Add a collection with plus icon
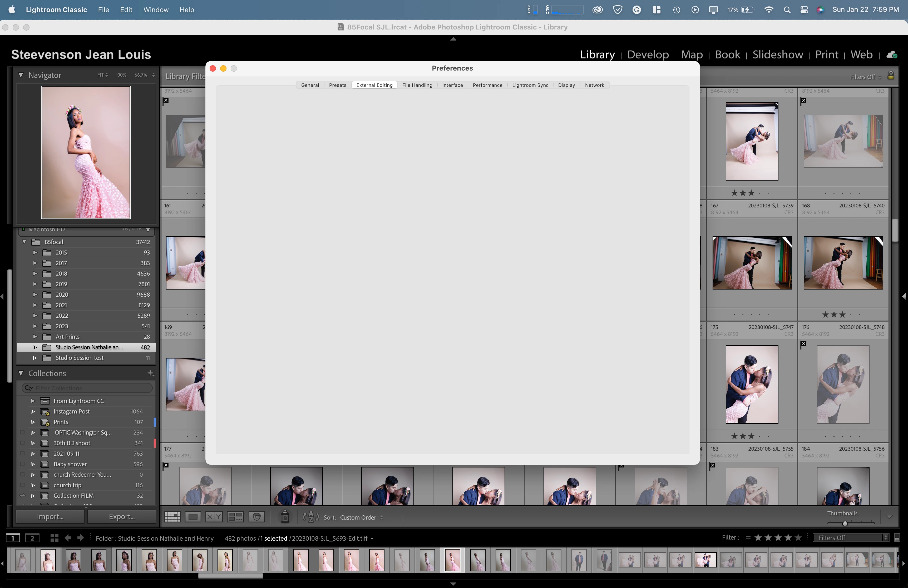Image resolution: width=908 pixels, height=588 pixels. pyautogui.click(x=150, y=373)
